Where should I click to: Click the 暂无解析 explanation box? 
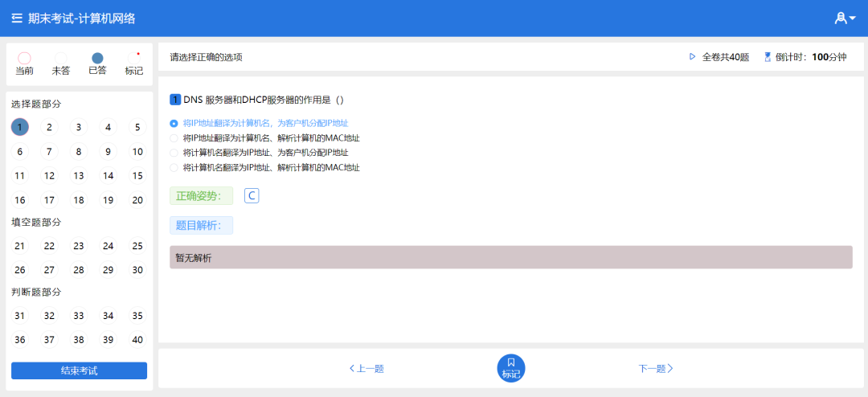(x=511, y=257)
